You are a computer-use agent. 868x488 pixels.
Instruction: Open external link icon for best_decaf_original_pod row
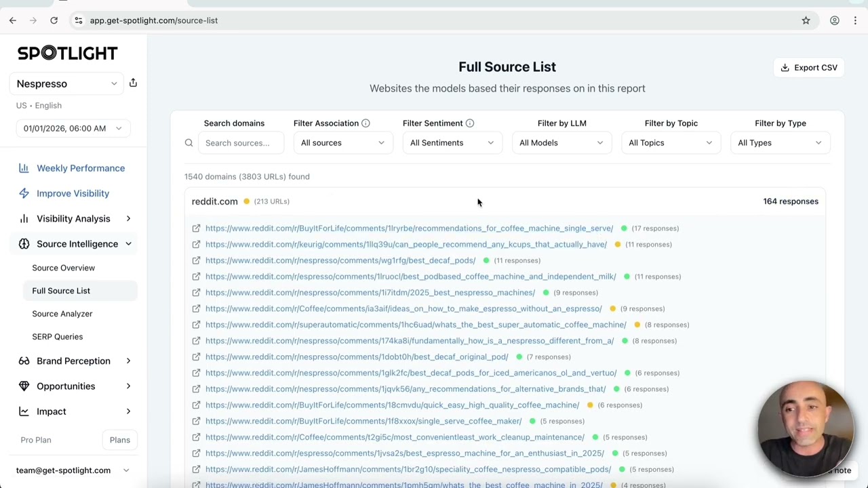click(196, 357)
